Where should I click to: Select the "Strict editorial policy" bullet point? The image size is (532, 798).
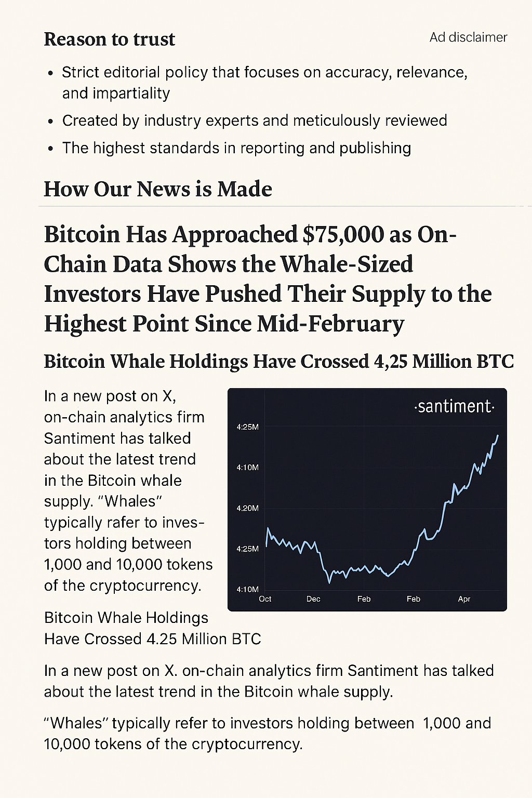pos(264,83)
